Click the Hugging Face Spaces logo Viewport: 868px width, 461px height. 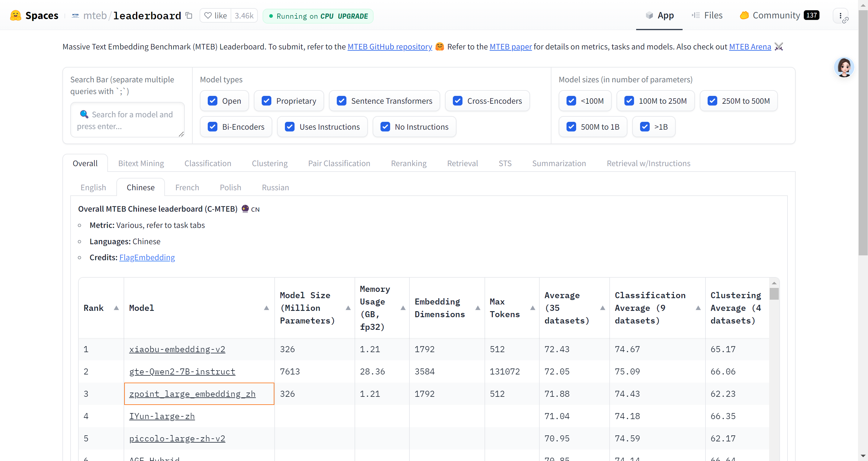(15, 15)
